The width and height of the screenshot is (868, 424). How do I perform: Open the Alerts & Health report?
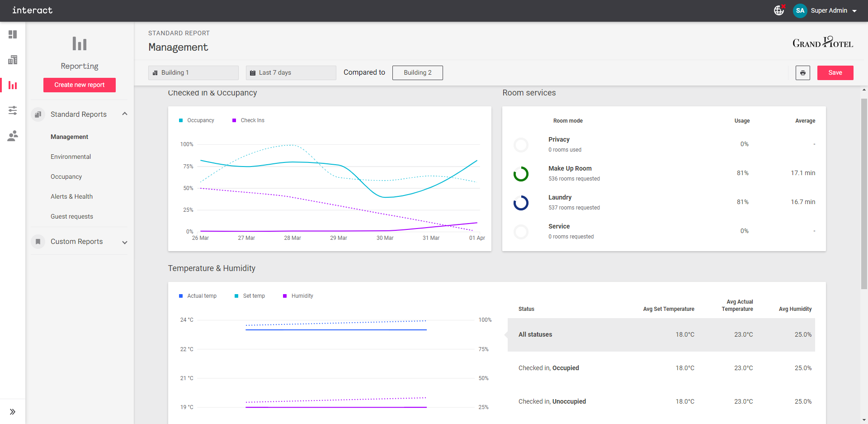(x=71, y=196)
